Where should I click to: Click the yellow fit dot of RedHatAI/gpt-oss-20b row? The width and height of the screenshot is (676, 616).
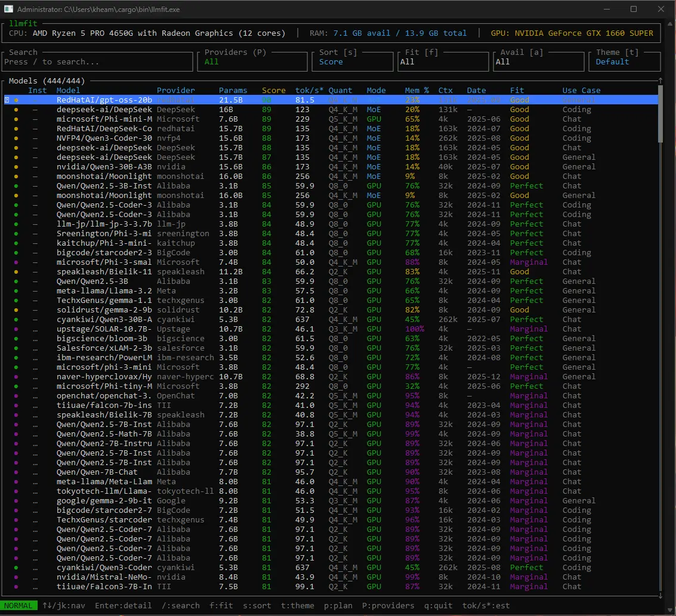[16, 100]
